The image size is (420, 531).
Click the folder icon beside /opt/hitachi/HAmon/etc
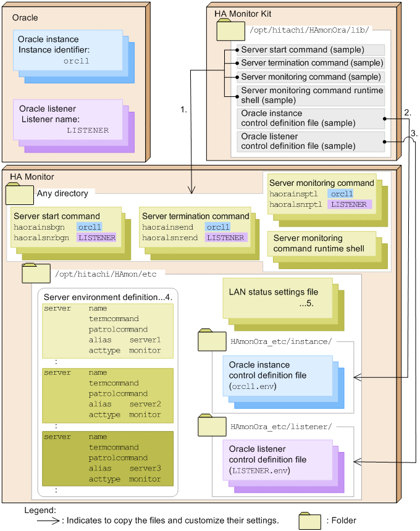[36, 273]
